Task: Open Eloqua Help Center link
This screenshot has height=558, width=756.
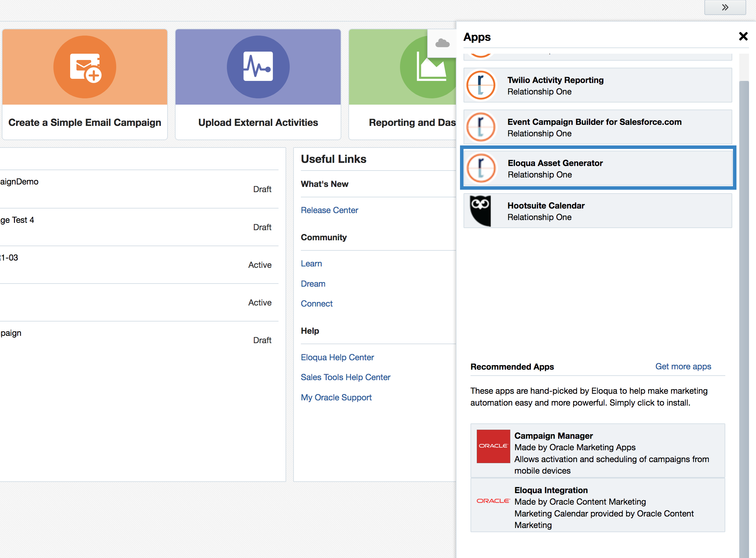Action: 337,357
